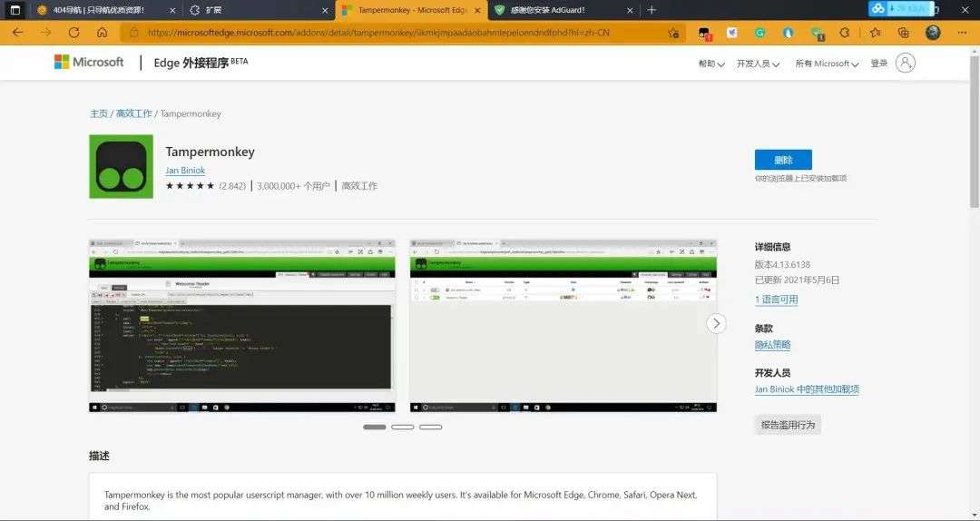Click the 登录 sign-in link
The width and height of the screenshot is (980, 521).
pyautogui.click(x=878, y=64)
